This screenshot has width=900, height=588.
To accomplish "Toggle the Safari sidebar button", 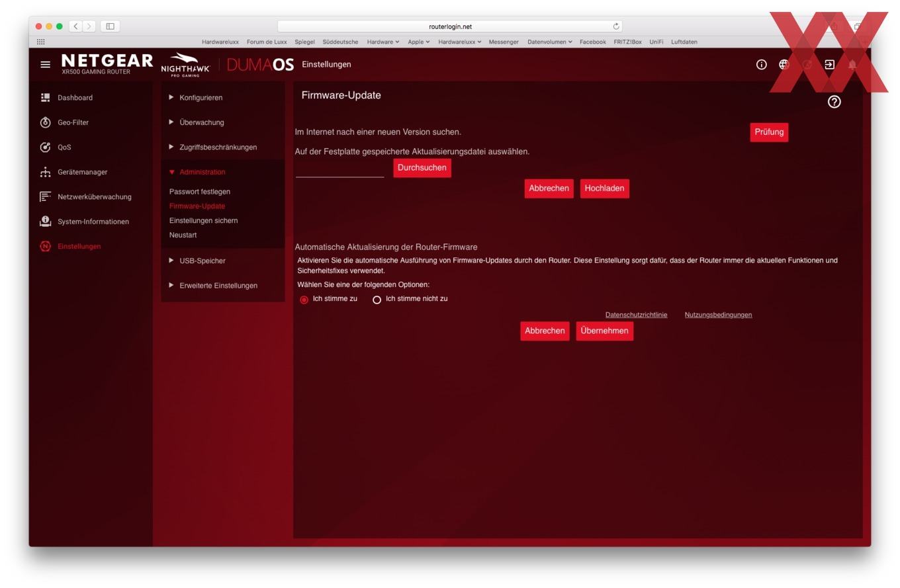I will pos(110,26).
